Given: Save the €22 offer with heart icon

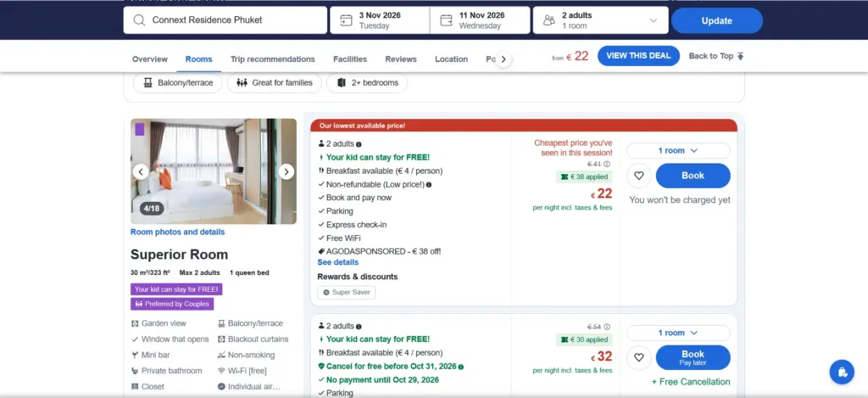Looking at the screenshot, I should click(639, 176).
